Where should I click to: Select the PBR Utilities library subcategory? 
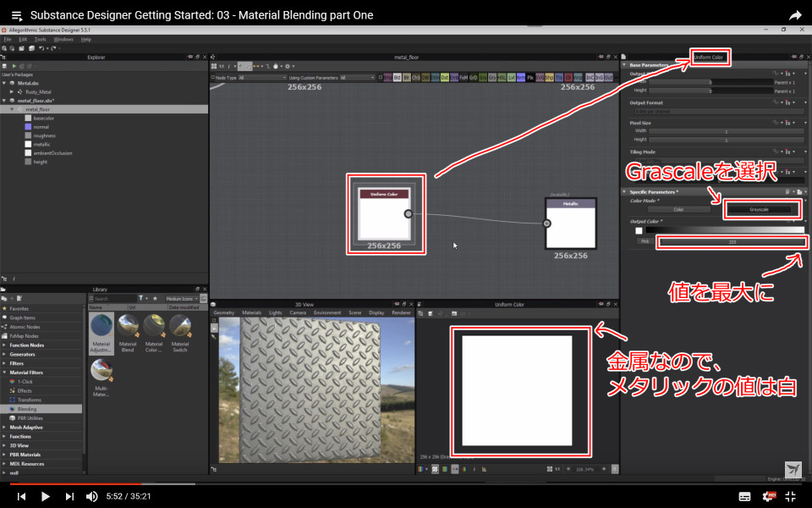[30, 418]
